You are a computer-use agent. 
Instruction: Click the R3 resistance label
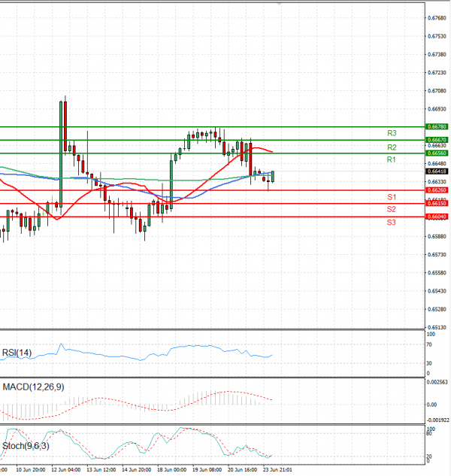tap(392, 133)
